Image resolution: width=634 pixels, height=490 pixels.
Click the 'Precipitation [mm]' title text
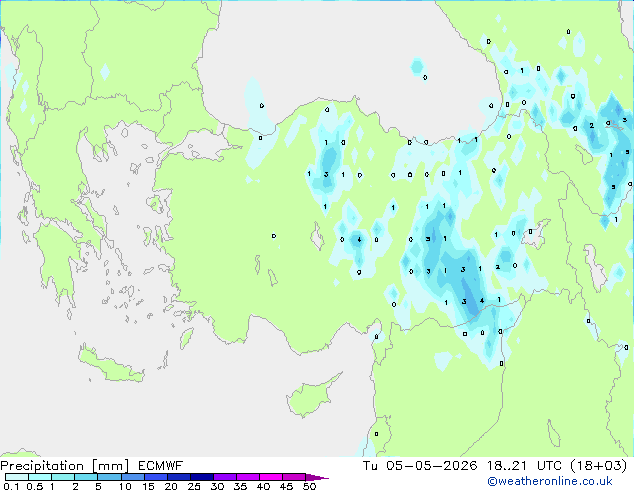pos(65,466)
